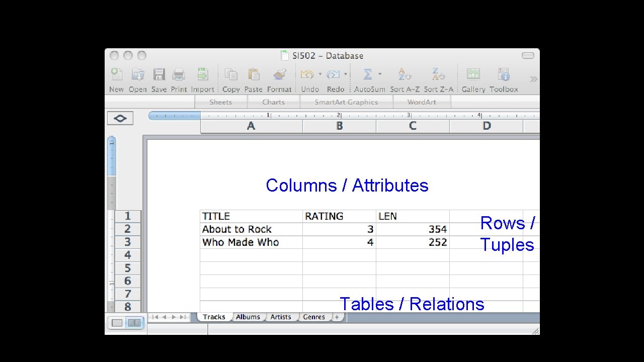
Task: Select row 1 header
Action: 128,216
